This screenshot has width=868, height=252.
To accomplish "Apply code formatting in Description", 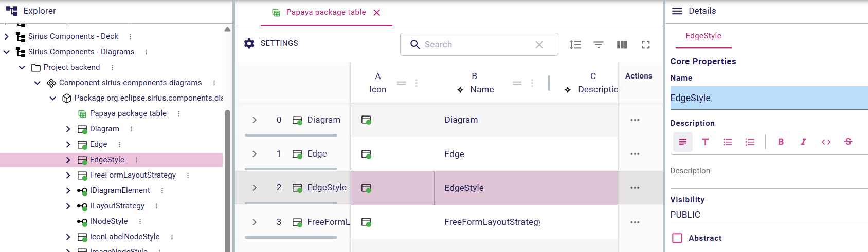I will [x=826, y=142].
